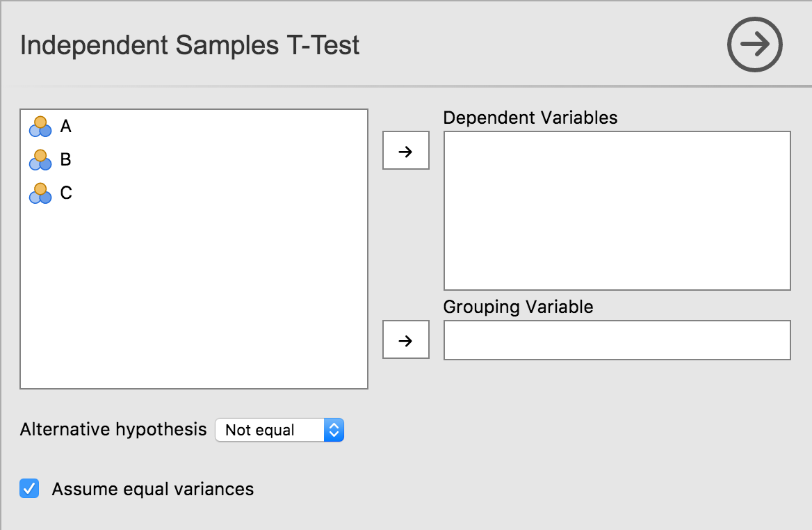Click the 'Dependent Variables' heading label
This screenshot has width=812, height=530.
(x=530, y=118)
